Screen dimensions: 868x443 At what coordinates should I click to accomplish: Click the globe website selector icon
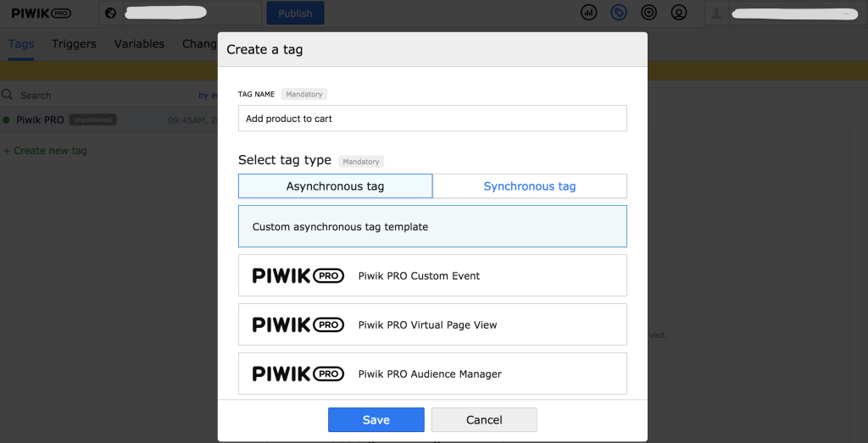111,14
